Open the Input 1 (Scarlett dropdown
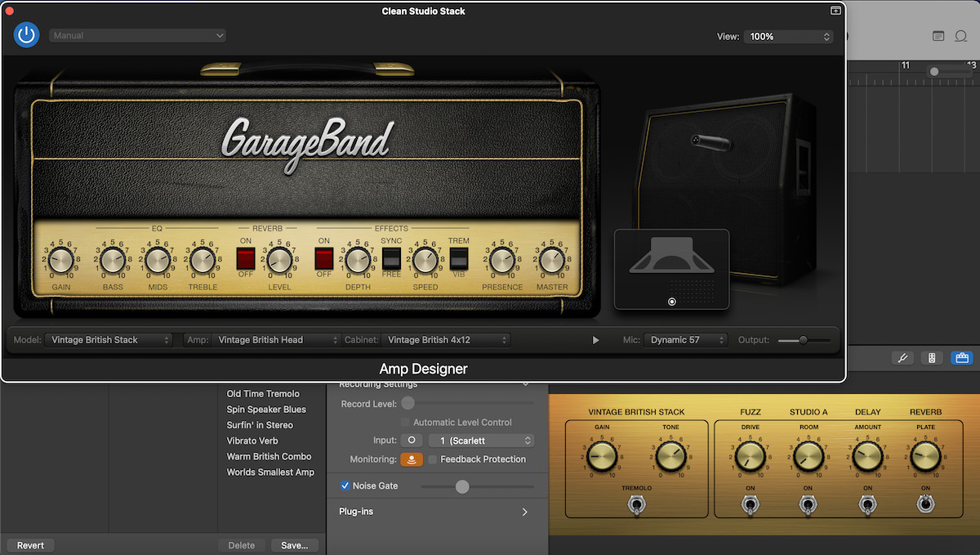 (482, 441)
